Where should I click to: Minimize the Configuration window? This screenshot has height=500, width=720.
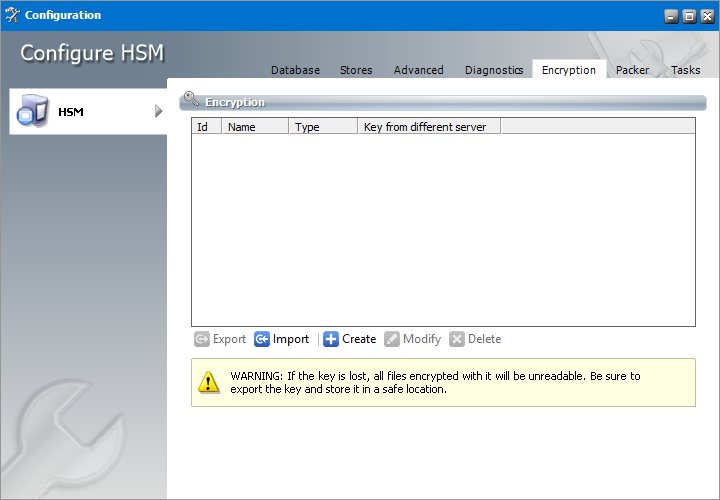coord(671,17)
